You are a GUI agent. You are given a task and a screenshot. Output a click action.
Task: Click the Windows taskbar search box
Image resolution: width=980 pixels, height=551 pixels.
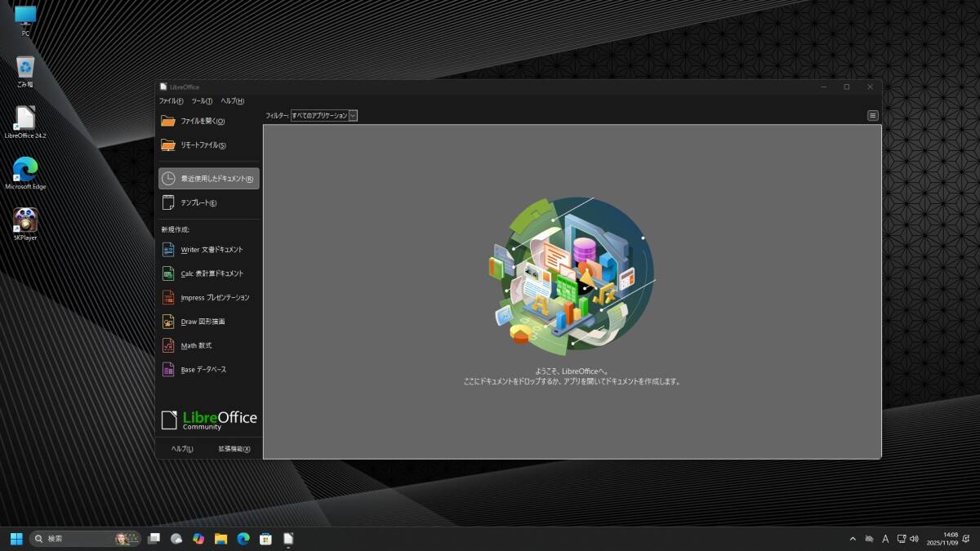[x=78, y=539]
